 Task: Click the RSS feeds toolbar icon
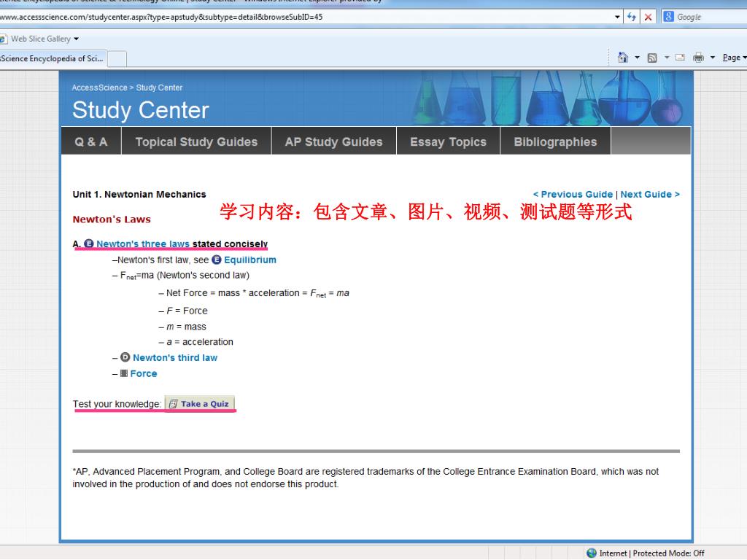tap(652, 58)
